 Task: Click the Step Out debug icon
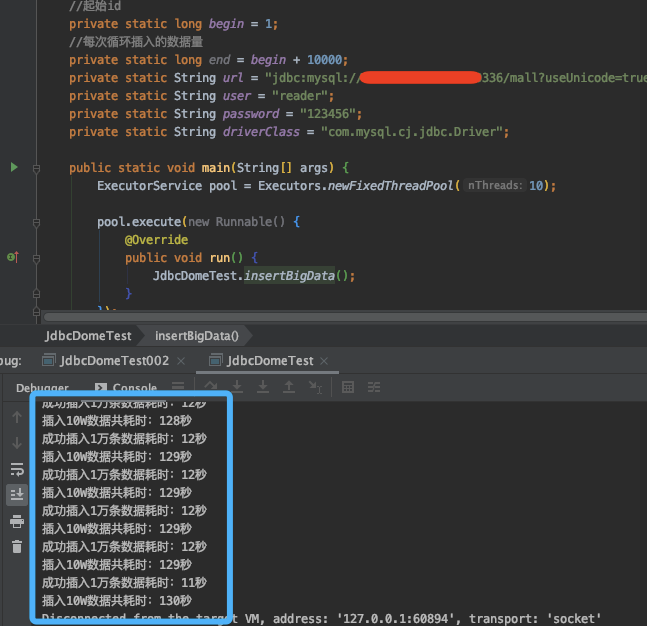click(289, 387)
